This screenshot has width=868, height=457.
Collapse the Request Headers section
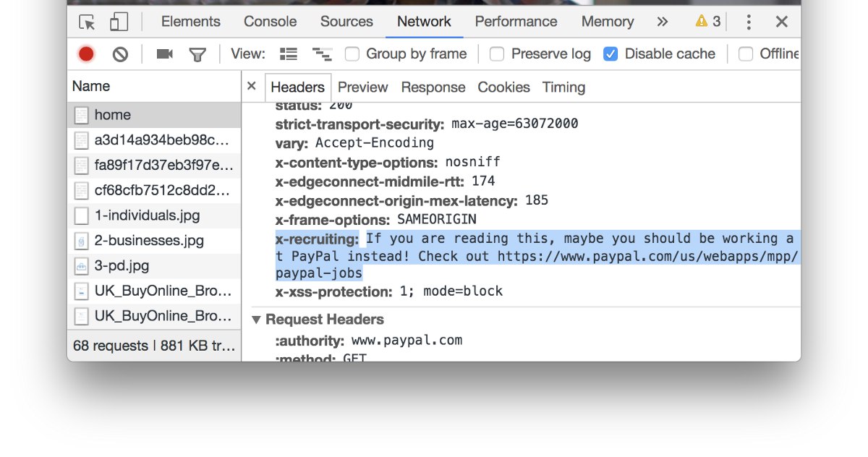[256, 320]
